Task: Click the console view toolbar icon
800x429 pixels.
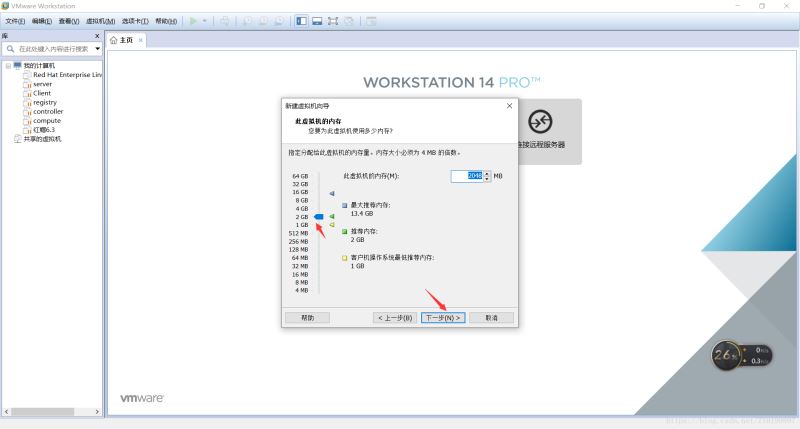Action: coord(371,21)
